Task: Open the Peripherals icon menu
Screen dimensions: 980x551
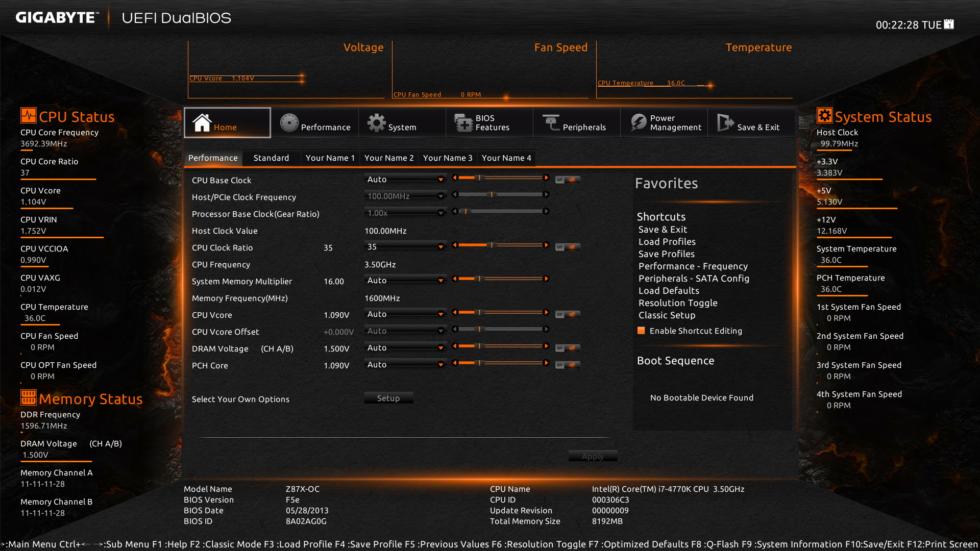Action: pyautogui.click(x=551, y=122)
